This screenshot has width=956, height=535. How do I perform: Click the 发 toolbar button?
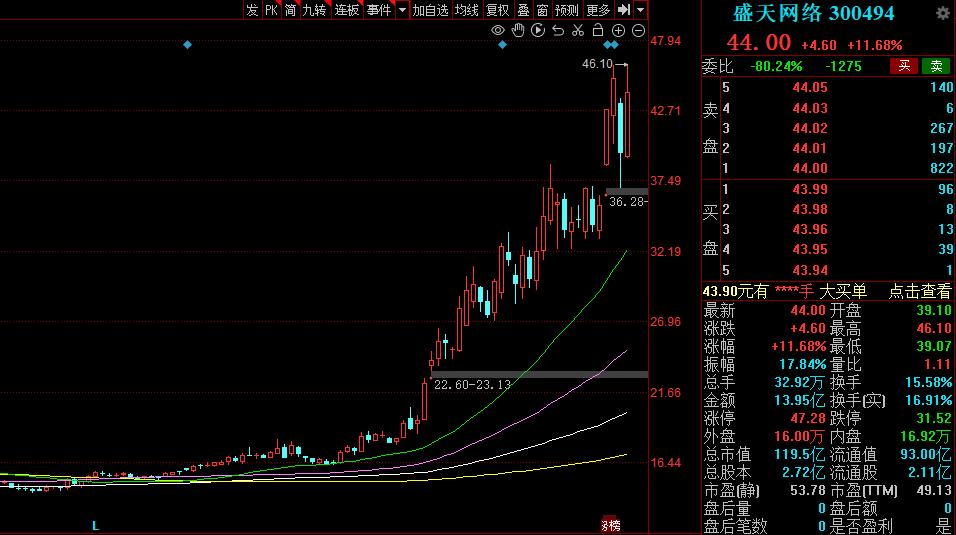(x=252, y=10)
